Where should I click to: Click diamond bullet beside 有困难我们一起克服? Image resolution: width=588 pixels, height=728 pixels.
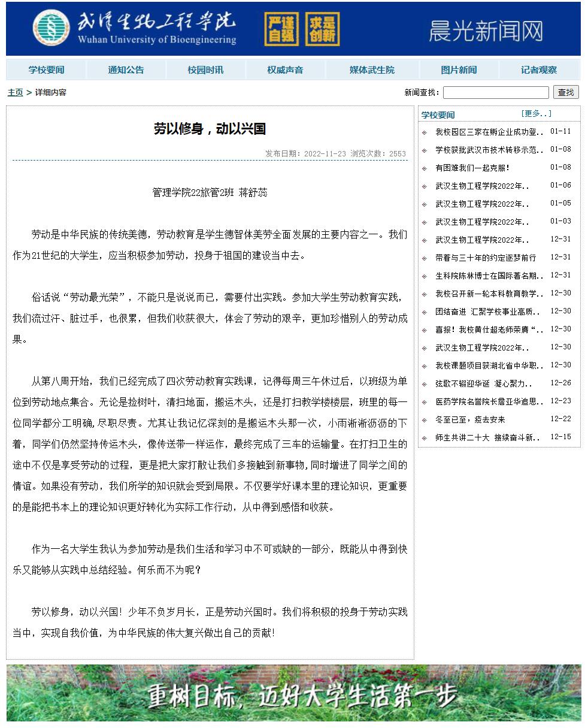pos(425,168)
